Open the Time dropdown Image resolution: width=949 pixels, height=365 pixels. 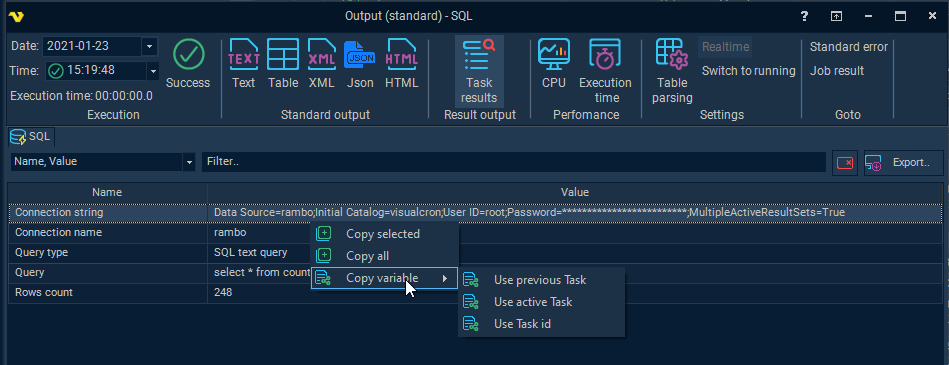pyautogui.click(x=153, y=71)
